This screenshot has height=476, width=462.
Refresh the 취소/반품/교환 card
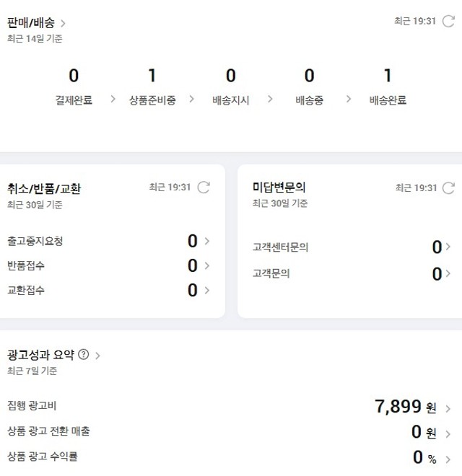pyautogui.click(x=204, y=188)
